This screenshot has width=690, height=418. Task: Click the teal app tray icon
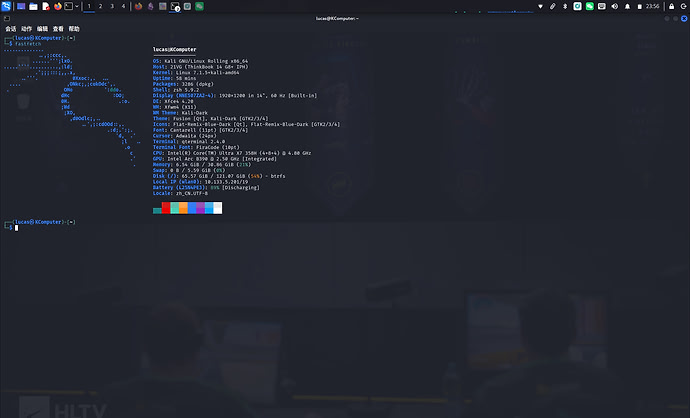point(577,7)
